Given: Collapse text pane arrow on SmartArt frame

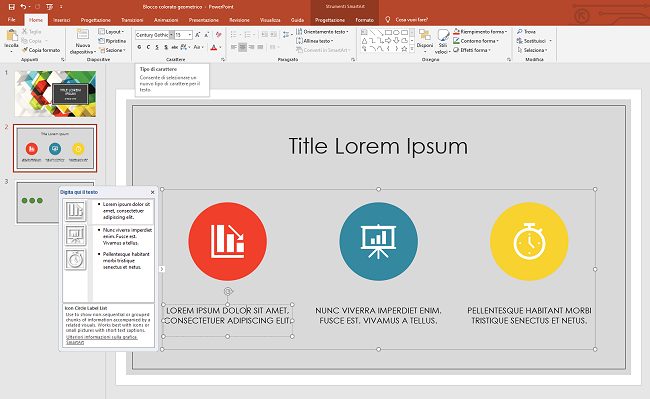Looking at the screenshot, I should pyautogui.click(x=162, y=269).
